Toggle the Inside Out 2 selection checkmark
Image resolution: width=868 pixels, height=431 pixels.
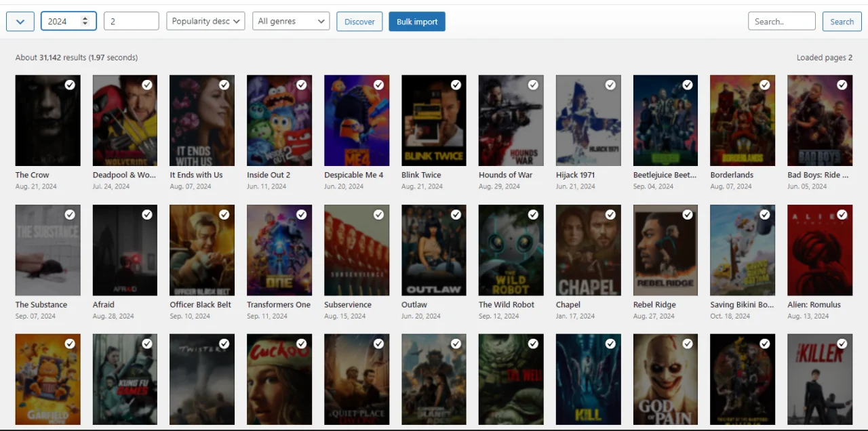[302, 85]
